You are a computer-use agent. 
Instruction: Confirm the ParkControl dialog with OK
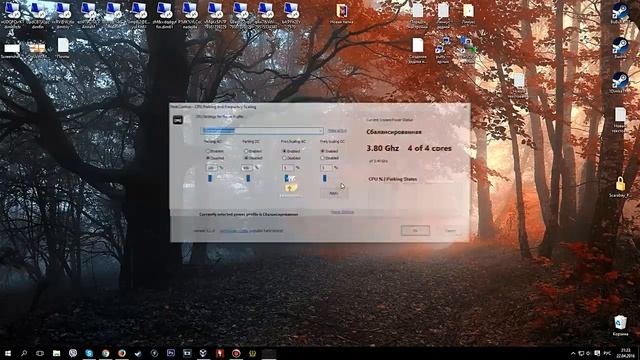tap(415, 231)
